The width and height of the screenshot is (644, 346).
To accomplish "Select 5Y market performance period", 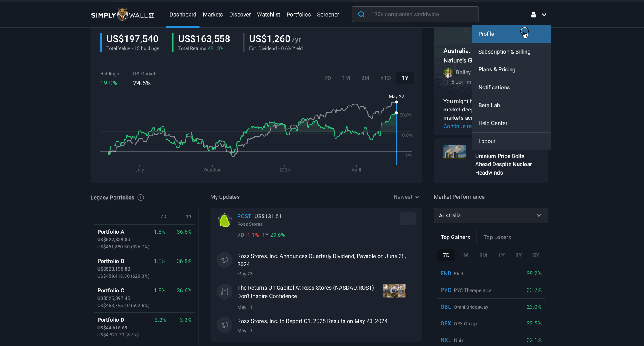I will [536, 255].
